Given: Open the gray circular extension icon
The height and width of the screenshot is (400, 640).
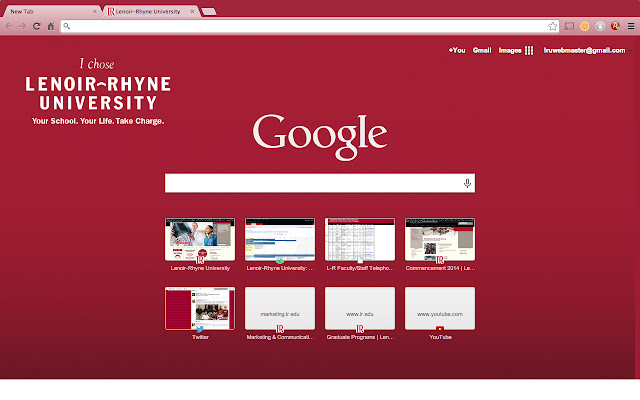Looking at the screenshot, I should point(600,27).
